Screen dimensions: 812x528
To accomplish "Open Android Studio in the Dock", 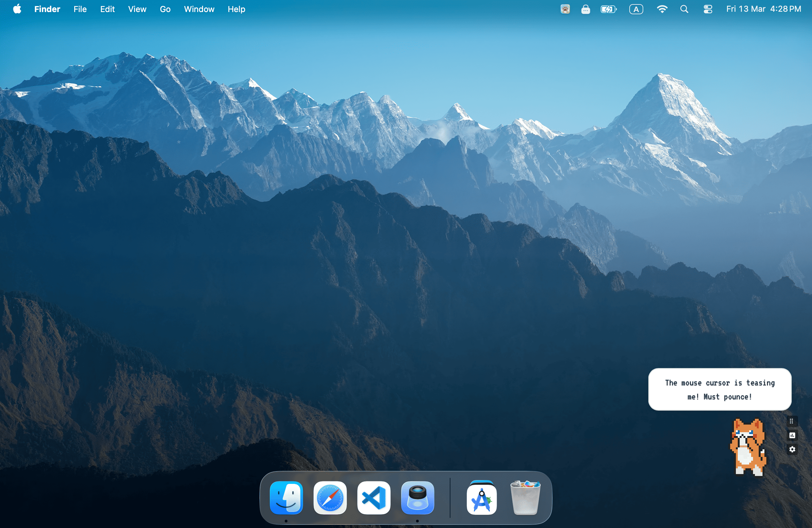I will (x=481, y=498).
